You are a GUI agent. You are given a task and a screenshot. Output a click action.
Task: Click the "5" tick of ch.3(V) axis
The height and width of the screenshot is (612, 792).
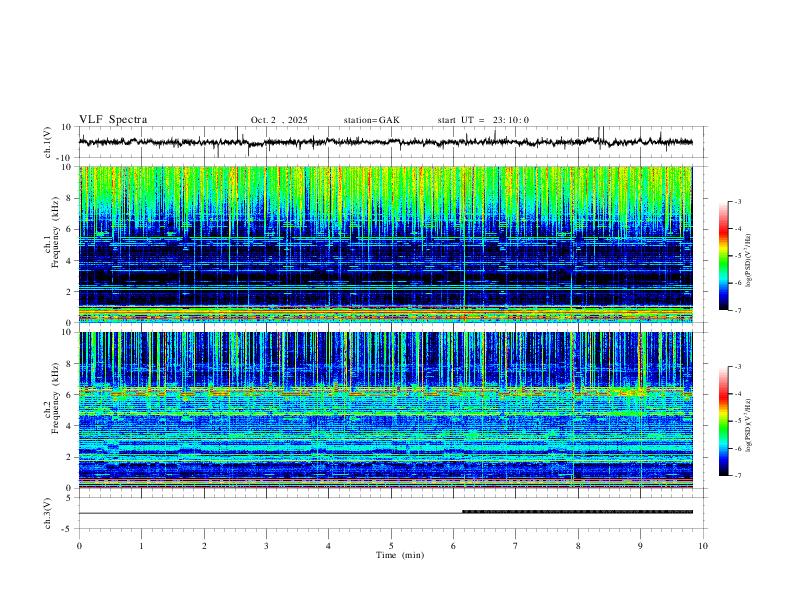(70, 498)
